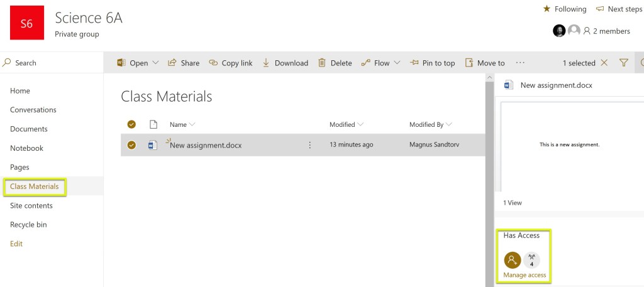Download the selected file
644x287 pixels.
(x=285, y=63)
